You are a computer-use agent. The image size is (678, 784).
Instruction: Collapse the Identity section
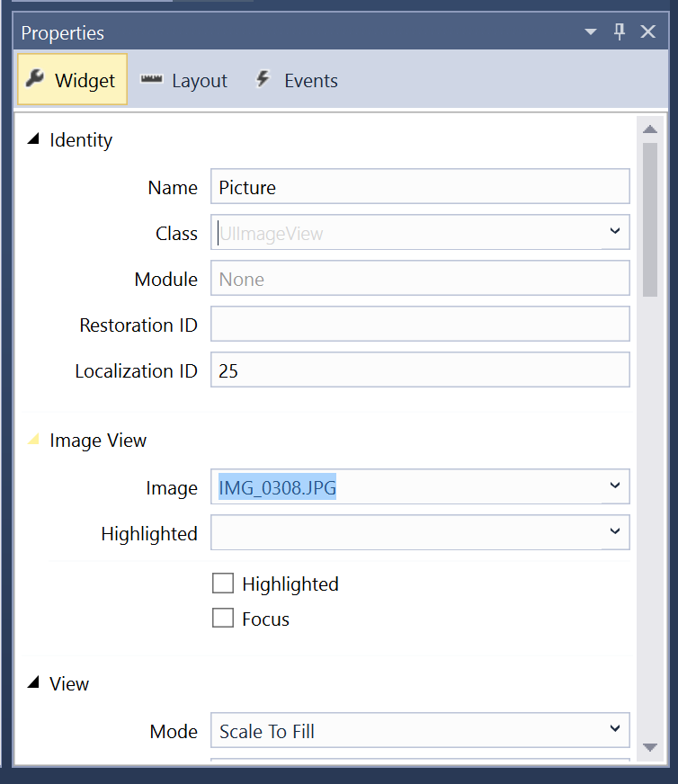[33, 139]
